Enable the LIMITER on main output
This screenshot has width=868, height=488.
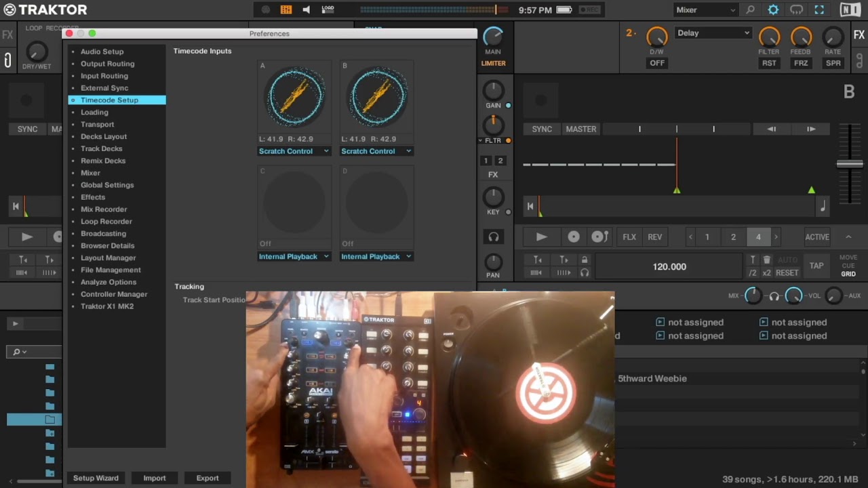click(493, 63)
